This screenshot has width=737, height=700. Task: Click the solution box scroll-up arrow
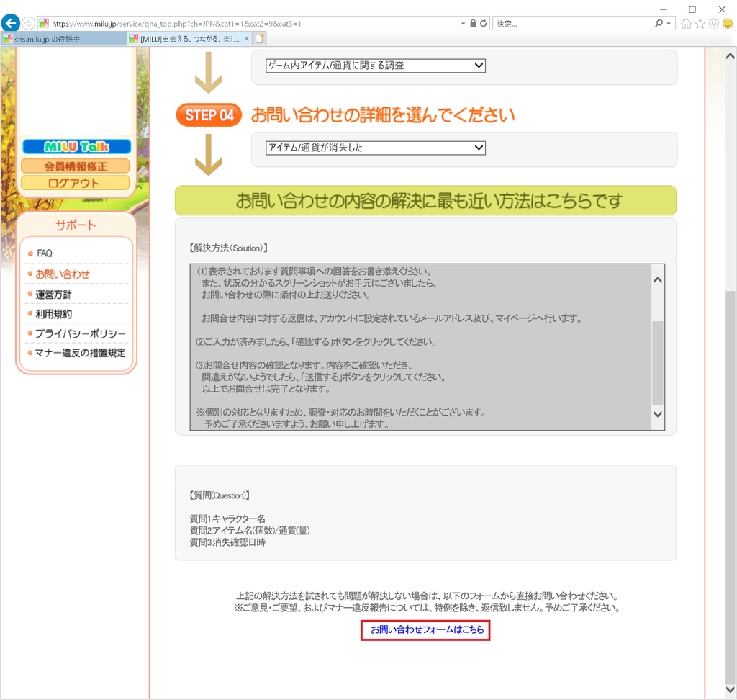click(x=658, y=280)
